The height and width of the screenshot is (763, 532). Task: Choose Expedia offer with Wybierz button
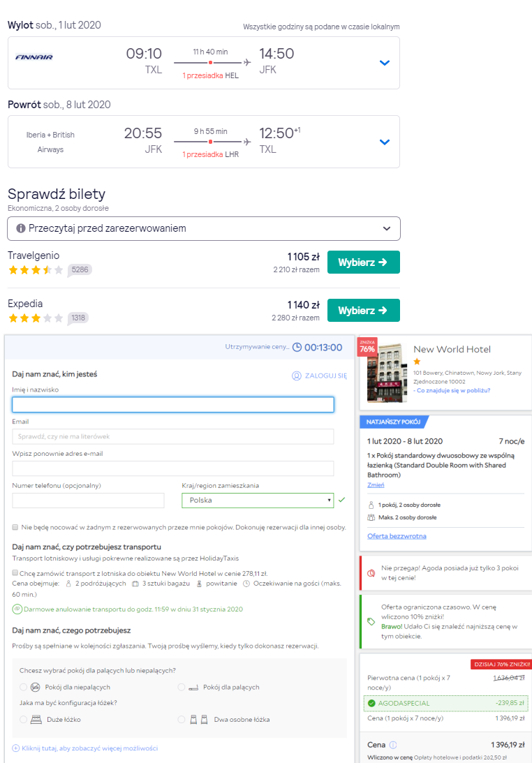pyautogui.click(x=364, y=311)
